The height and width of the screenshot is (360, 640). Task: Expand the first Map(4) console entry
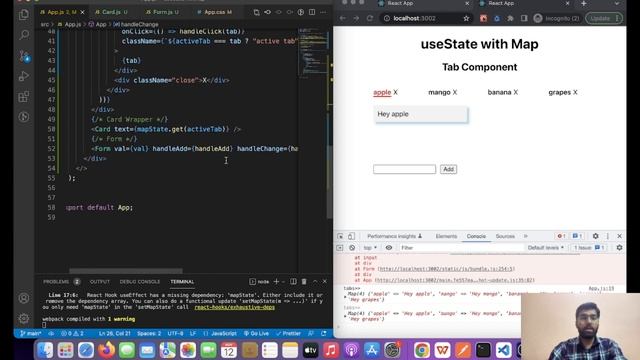[345, 296]
